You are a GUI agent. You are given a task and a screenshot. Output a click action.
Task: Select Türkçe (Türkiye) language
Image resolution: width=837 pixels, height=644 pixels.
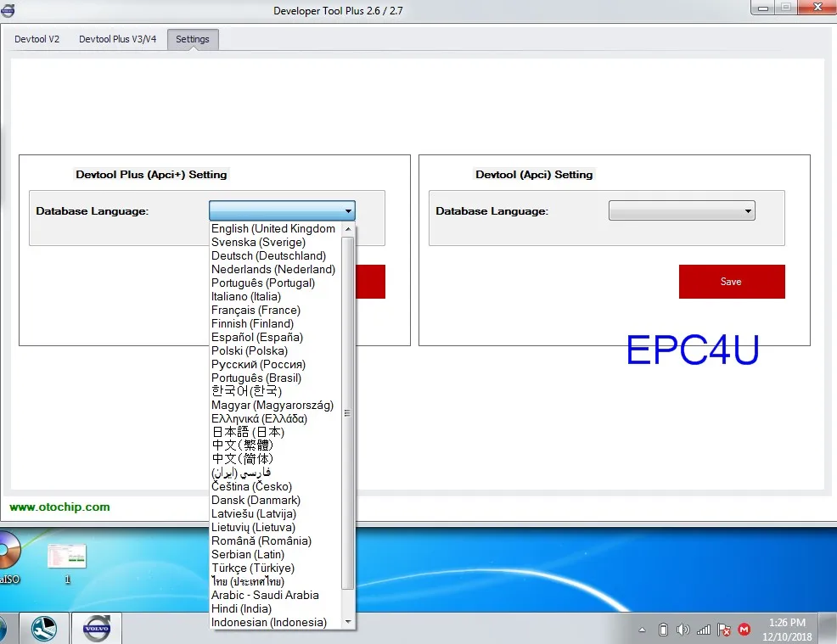tap(275, 568)
